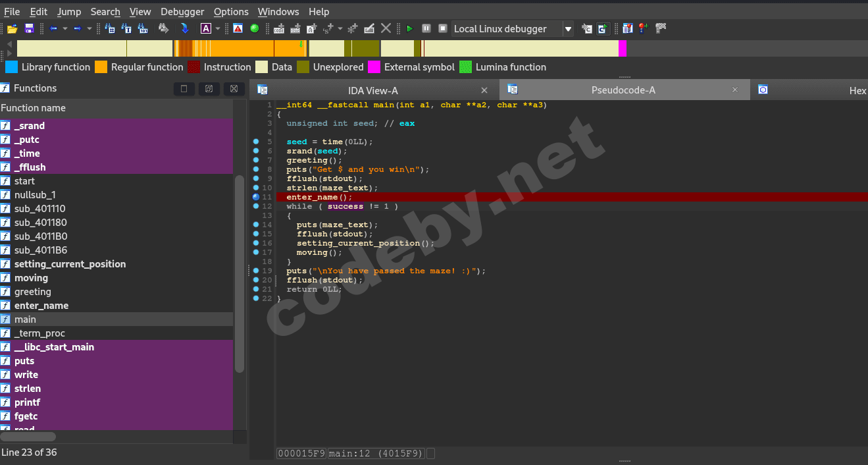Pause the running process
The height and width of the screenshot is (465, 868).
point(426,28)
